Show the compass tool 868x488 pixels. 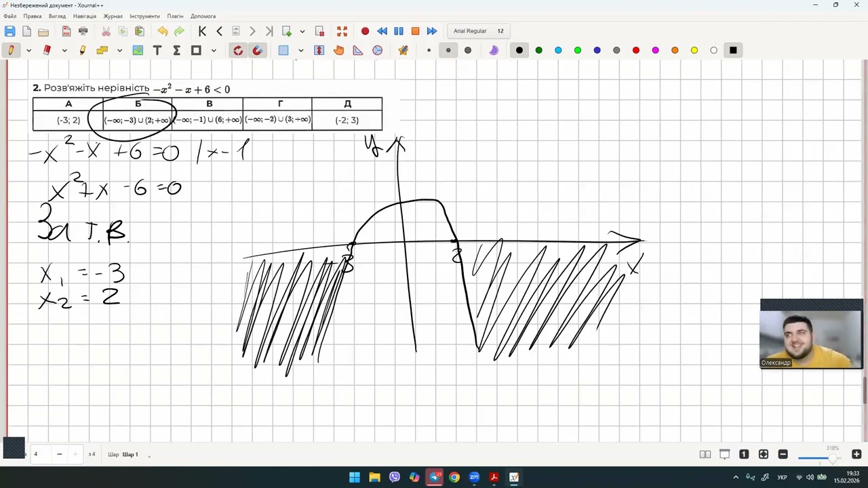pos(378,50)
